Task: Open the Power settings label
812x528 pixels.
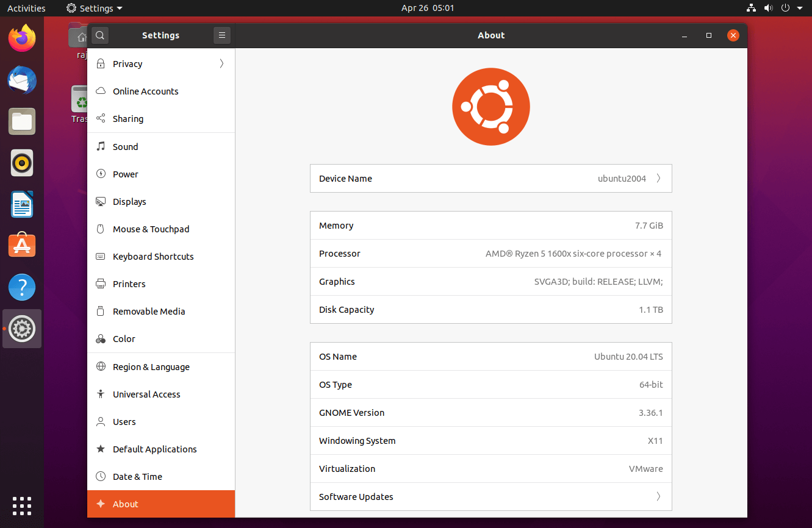Action: [x=126, y=174]
